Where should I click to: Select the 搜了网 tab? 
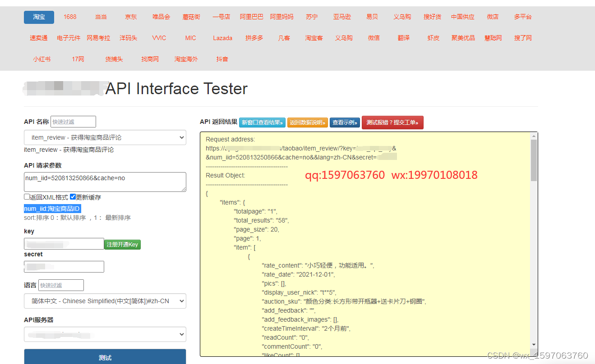click(523, 38)
